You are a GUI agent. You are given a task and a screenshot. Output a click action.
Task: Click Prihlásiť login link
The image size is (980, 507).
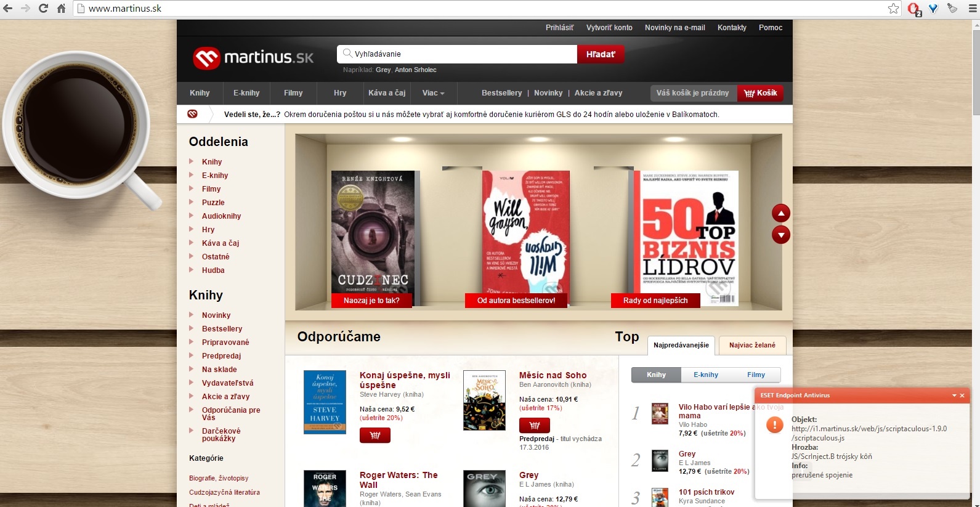point(559,28)
